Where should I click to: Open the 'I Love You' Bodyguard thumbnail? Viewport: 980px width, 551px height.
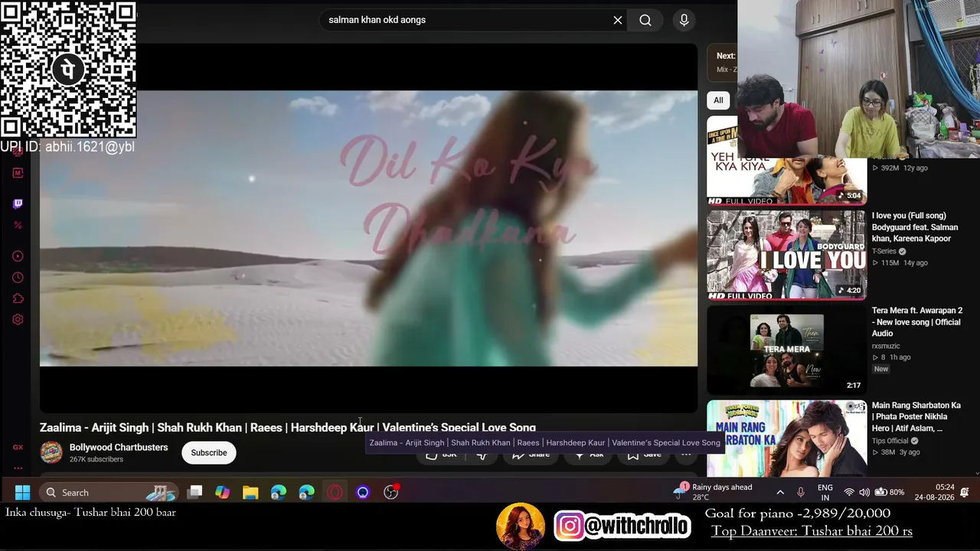pyautogui.click(x=786, y=255)
